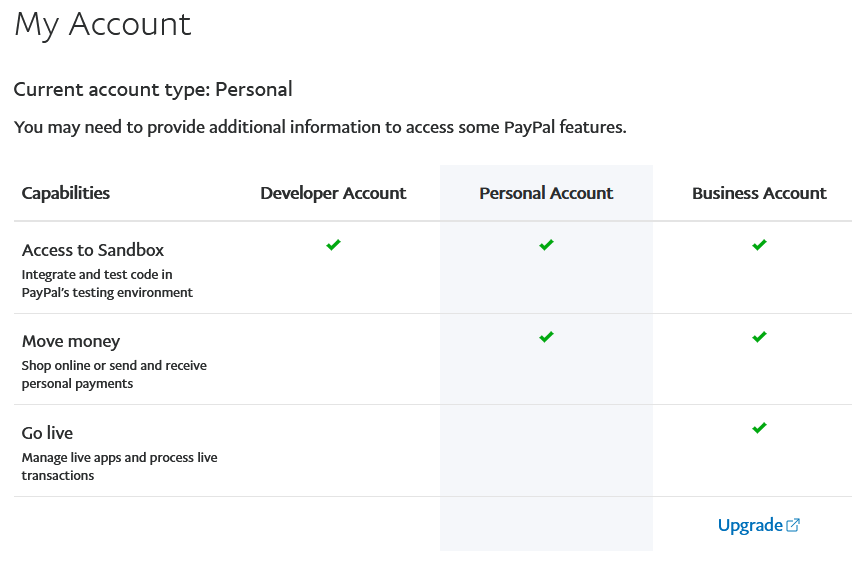Click Developer Account checkmark for Access to Sandbox
Screen dimensions: 852x563
333,245
